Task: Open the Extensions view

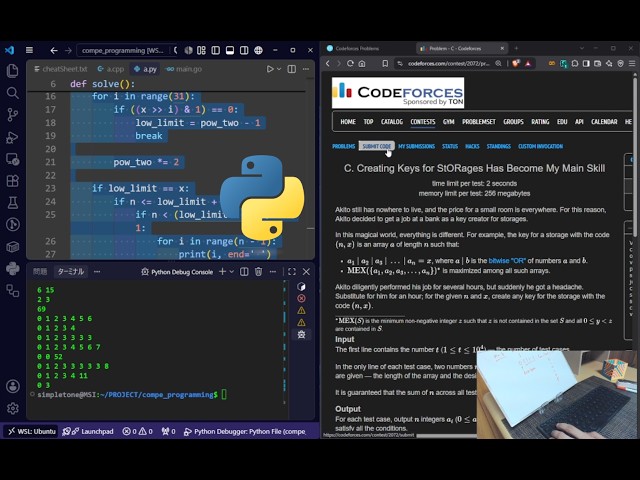Action: point(13,181)
